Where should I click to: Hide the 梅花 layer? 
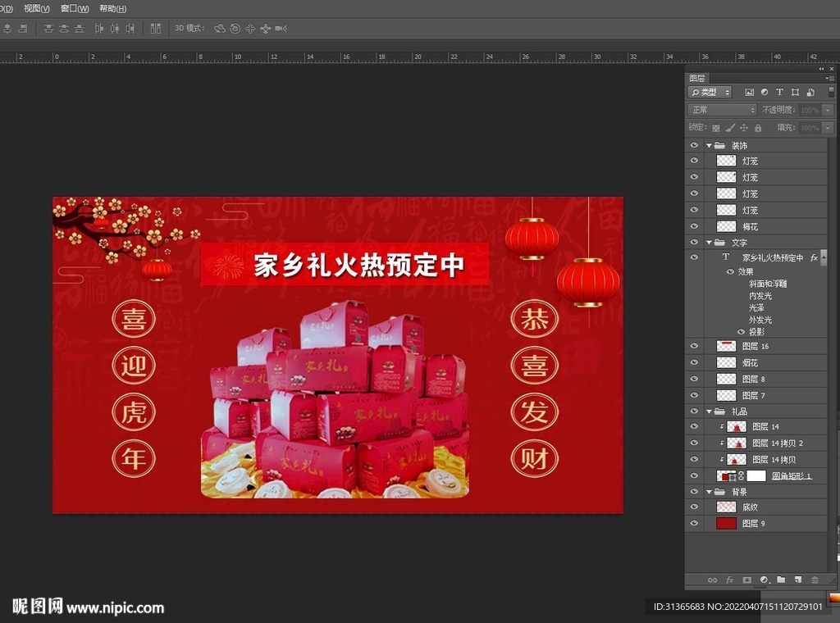click(x=694, y=226)
